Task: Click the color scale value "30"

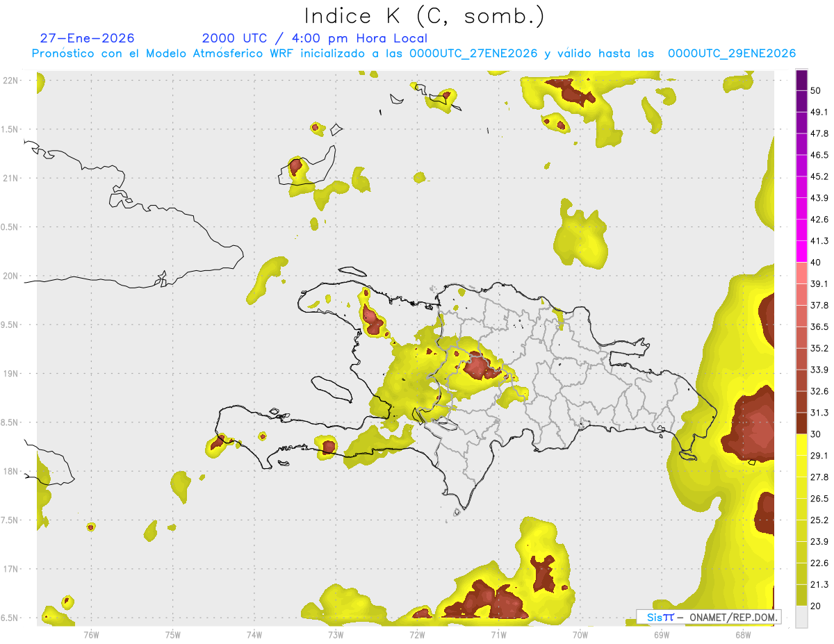Action: coord(816,434)
